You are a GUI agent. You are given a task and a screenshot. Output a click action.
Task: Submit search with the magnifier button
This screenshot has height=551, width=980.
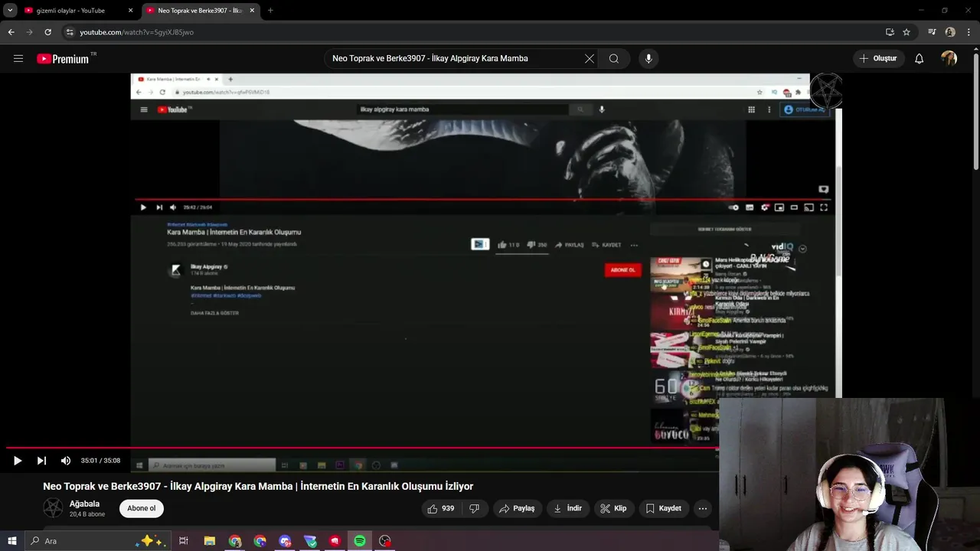click(x=613, y=58)
